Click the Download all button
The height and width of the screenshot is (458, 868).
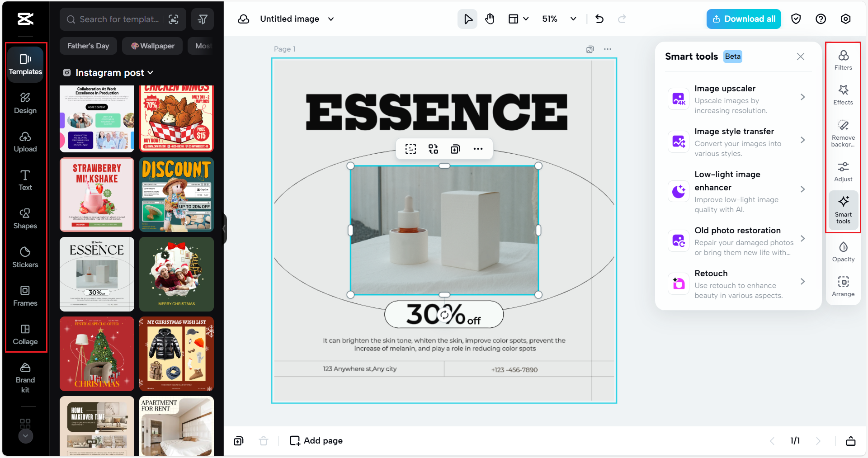(x=744, y=19)
